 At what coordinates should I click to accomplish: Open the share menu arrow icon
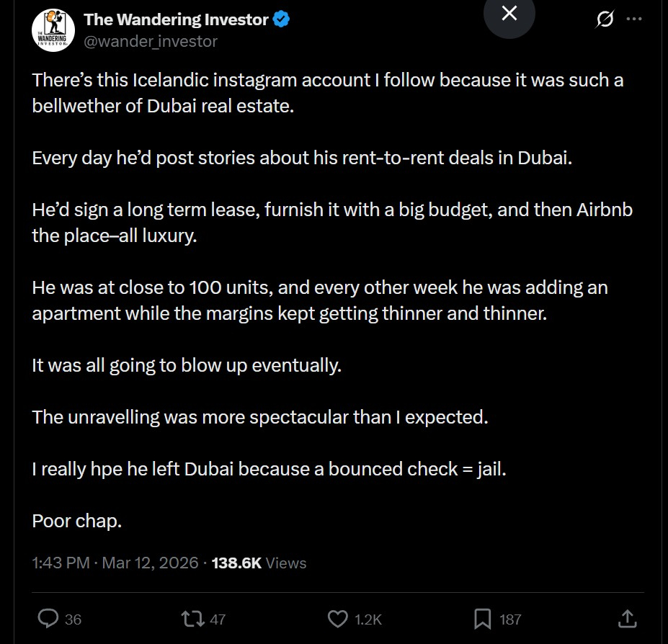tap(628, 618)
